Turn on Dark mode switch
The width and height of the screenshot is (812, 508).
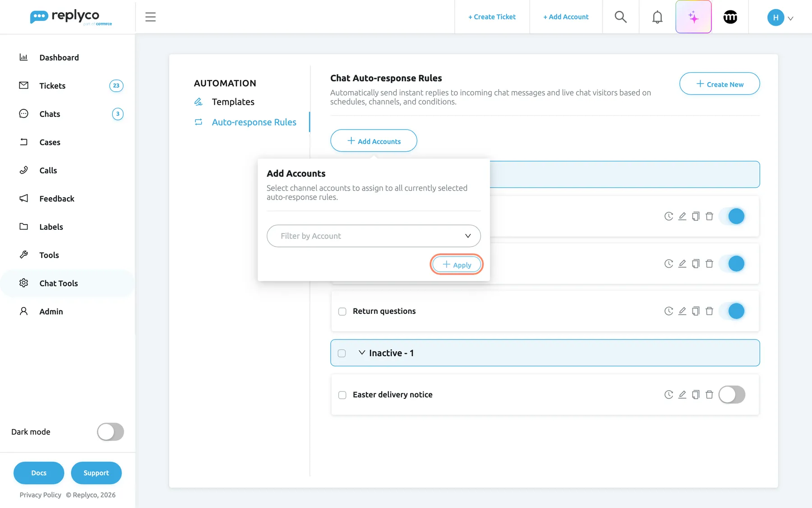(x=111, y=432)
